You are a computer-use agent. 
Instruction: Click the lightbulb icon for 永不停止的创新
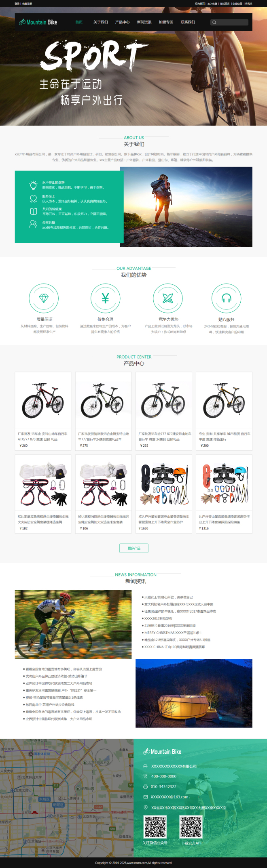[x=33, y=185]
